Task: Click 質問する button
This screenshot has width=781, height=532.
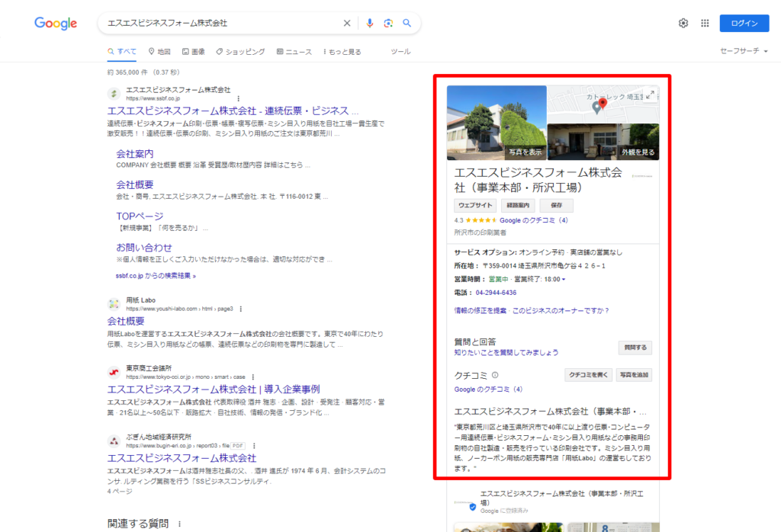Action: (x=635, y=348)
